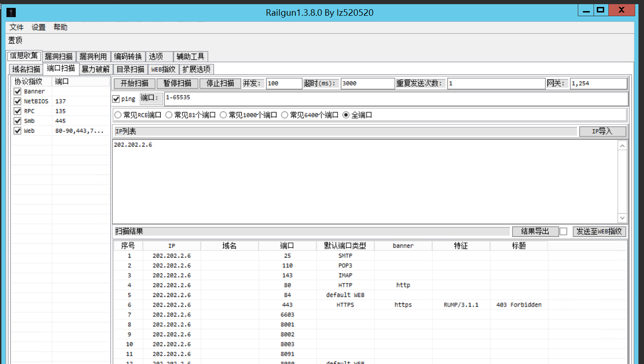Open the 端口扫描 sub-tab
The height and width of the screenshot is (364, 644).
pos(61,68)
